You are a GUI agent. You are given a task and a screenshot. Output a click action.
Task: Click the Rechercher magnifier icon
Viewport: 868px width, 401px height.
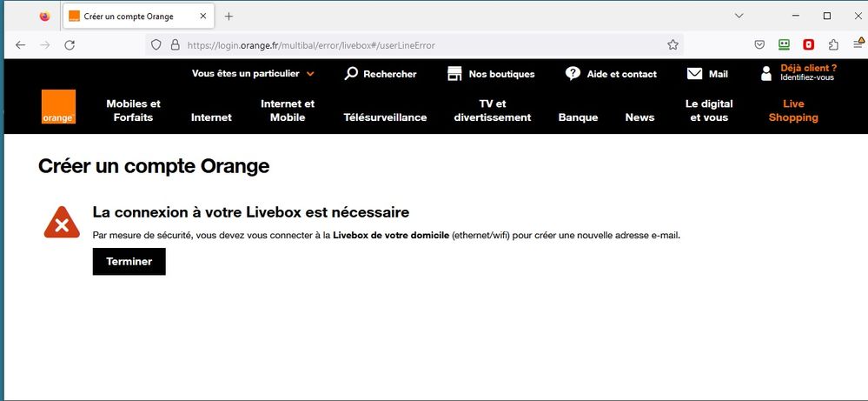click(351, 74)
